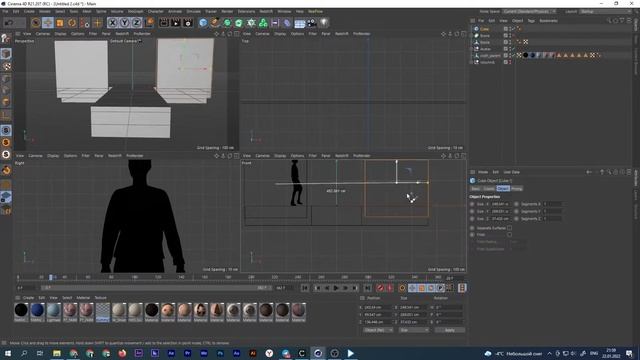
Task: Click the black material tag in Object Manager
Action: (x=526, y=55)
